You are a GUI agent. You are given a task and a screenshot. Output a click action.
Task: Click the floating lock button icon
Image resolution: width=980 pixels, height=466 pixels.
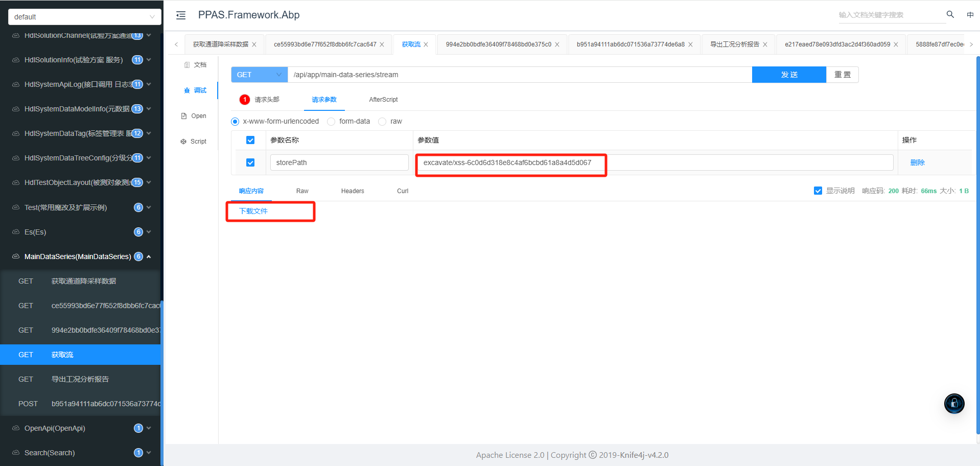(953, 403)
